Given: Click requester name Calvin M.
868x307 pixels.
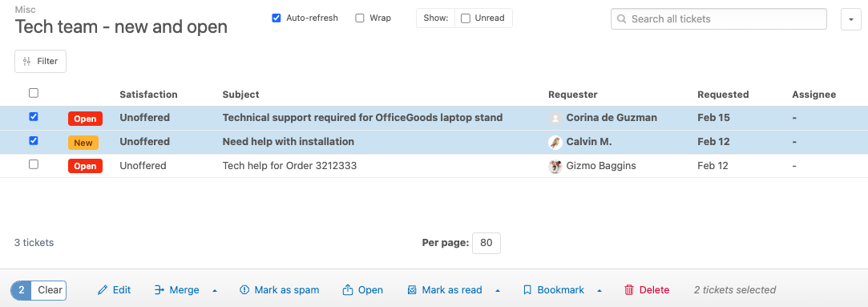Looking at the screenshot, I should click(589, 142).
